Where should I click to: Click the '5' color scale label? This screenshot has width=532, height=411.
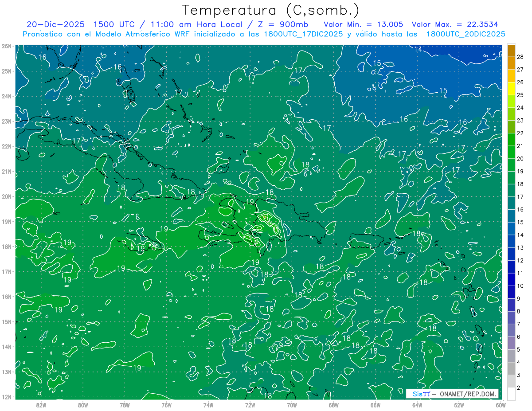[519, 349]
